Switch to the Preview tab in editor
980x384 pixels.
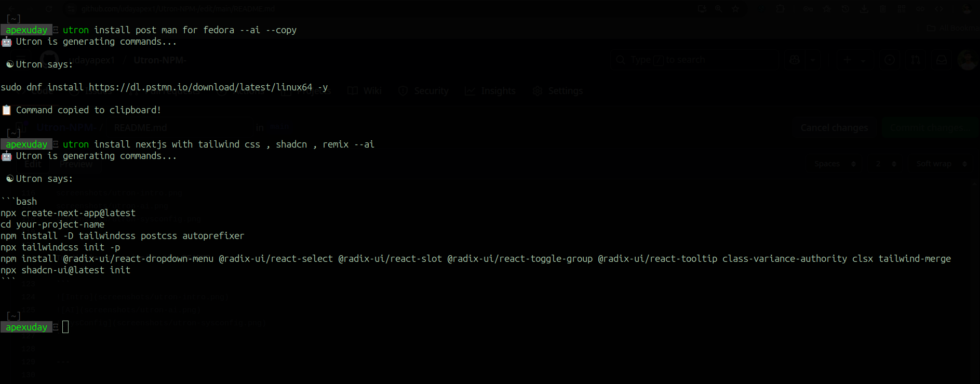76,164
